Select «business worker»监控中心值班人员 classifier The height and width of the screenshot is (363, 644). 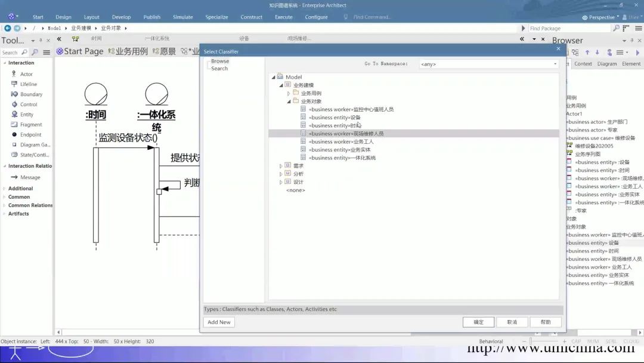tap(351, 109)
